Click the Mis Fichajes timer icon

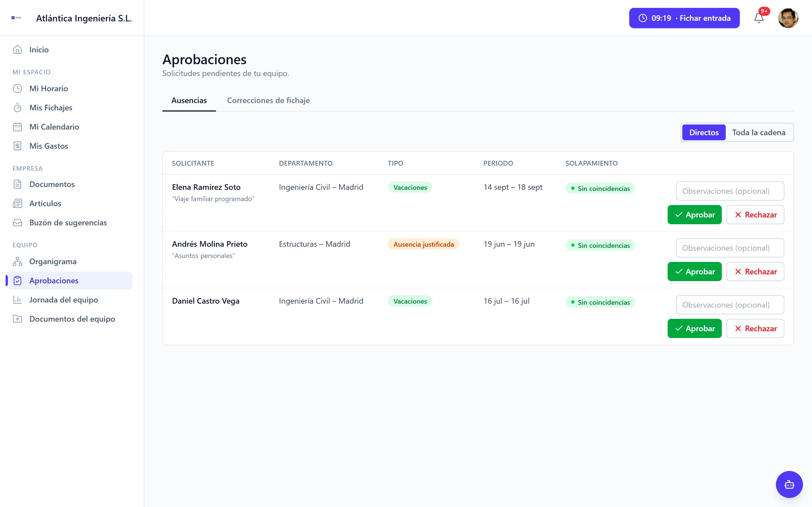pos(17,108)
